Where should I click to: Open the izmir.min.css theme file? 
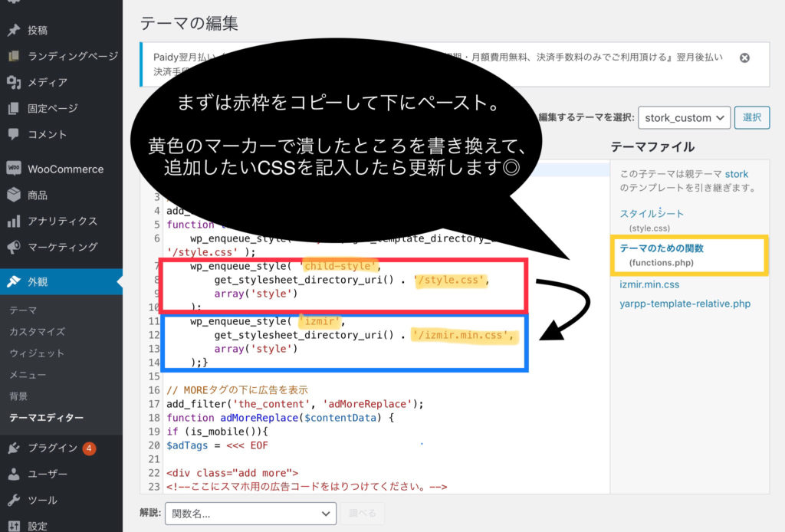coord(649,284)
